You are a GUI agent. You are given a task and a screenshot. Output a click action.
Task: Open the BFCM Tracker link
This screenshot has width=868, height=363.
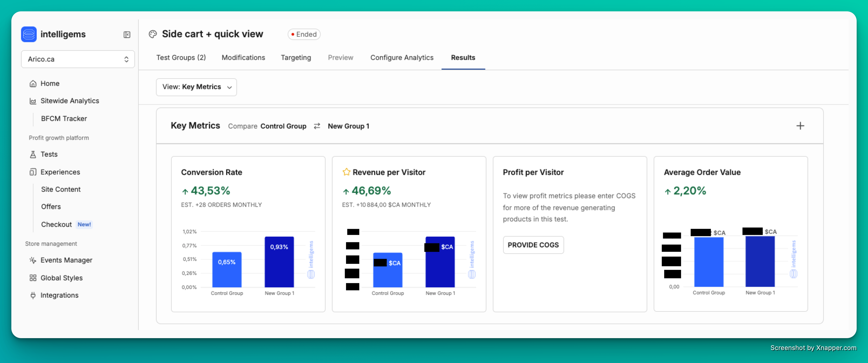tap(64, 119)
